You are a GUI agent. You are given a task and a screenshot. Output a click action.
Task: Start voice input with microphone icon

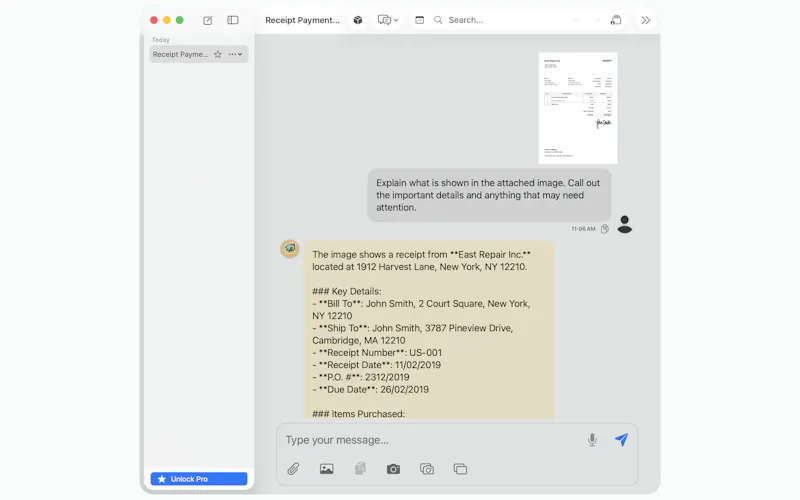point(592,440)
